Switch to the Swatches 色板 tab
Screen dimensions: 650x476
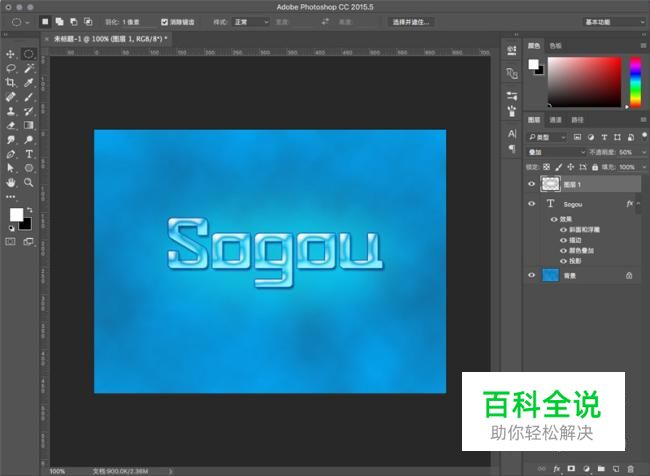coord(555,46)
